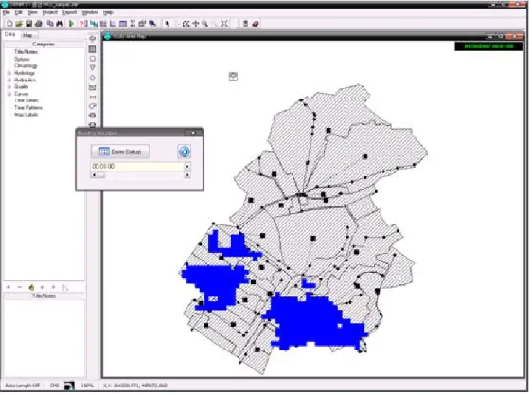Select Time Series category
The width and height of the screenshot is (532, 395).
(27, 100)
